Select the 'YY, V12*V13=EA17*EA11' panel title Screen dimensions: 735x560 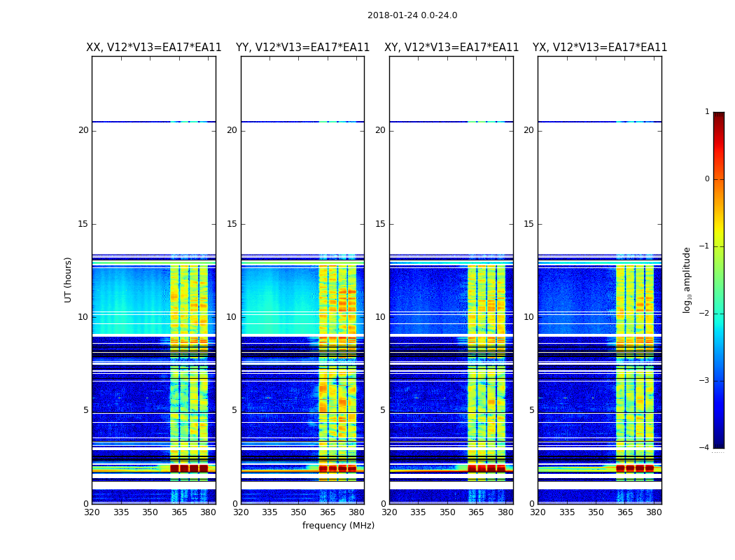click(x=302, y=48)
